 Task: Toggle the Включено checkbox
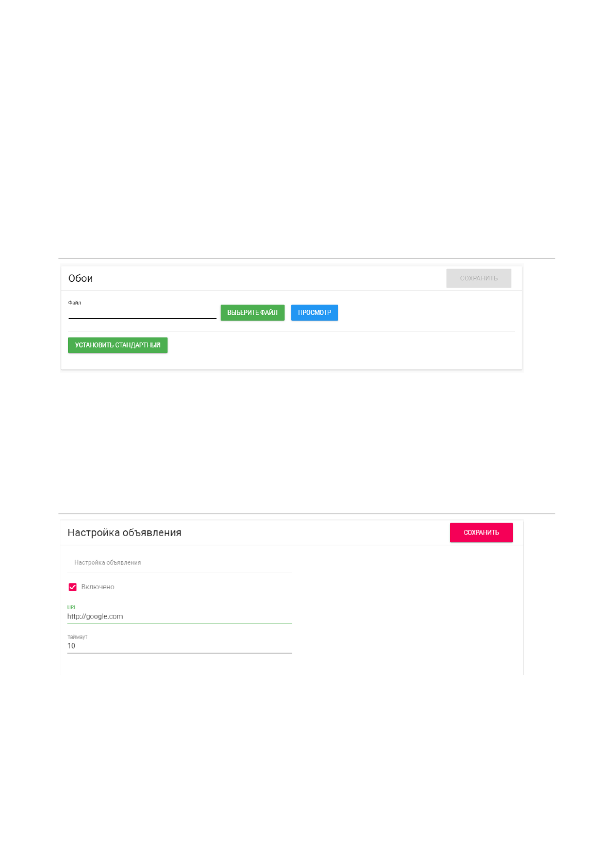click(73, 587)
